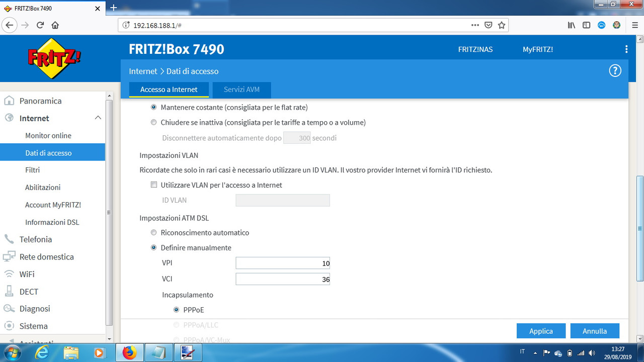Launch Internet Explorer from taskbar
The width and height of the screenshot is (644, 362).
point(42,353)
